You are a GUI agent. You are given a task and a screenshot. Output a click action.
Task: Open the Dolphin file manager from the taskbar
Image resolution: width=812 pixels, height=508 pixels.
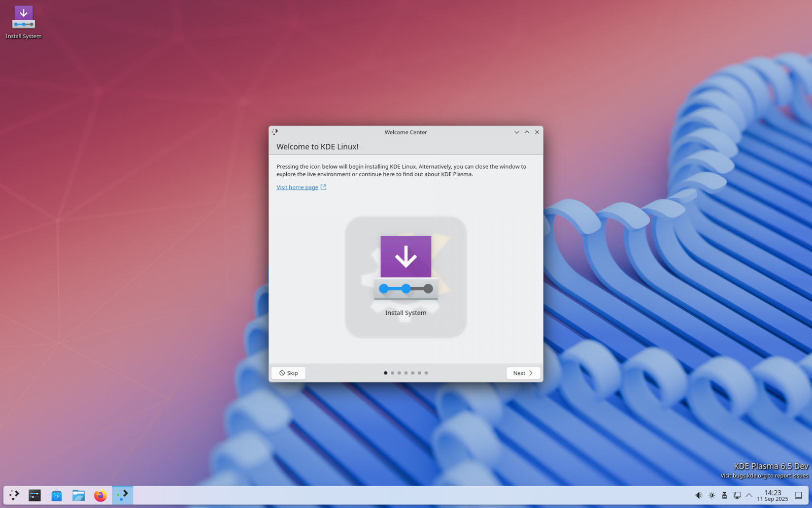tap(79, 495)
